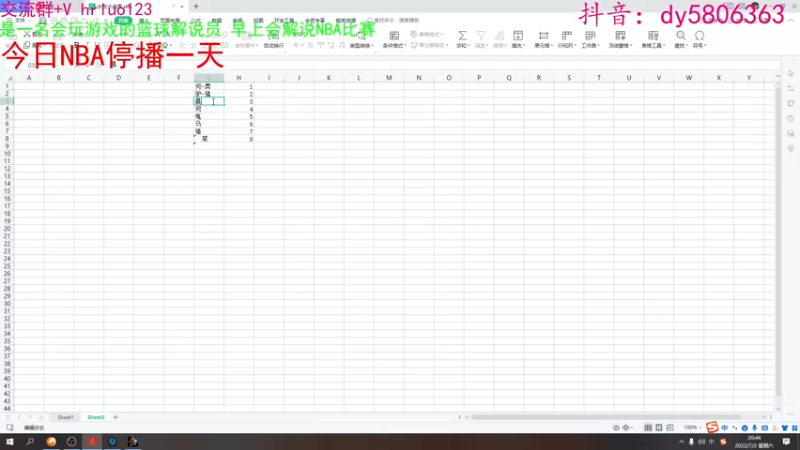Open the Insert (插入) ribbon tab
Screen dimensions: 800x450
click(144, 20)
